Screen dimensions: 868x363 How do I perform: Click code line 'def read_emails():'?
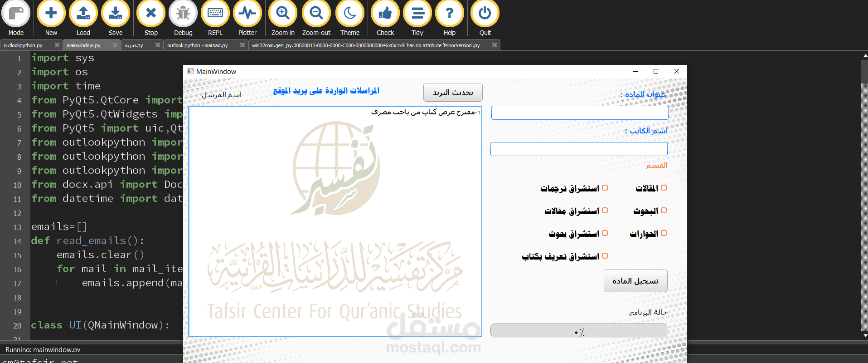click(x=87, y=240)
